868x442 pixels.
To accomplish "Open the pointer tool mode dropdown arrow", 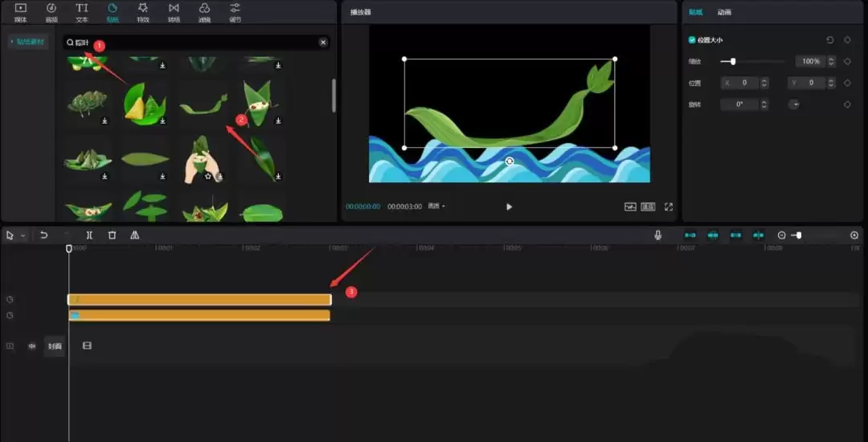I will tap(23, 235).
